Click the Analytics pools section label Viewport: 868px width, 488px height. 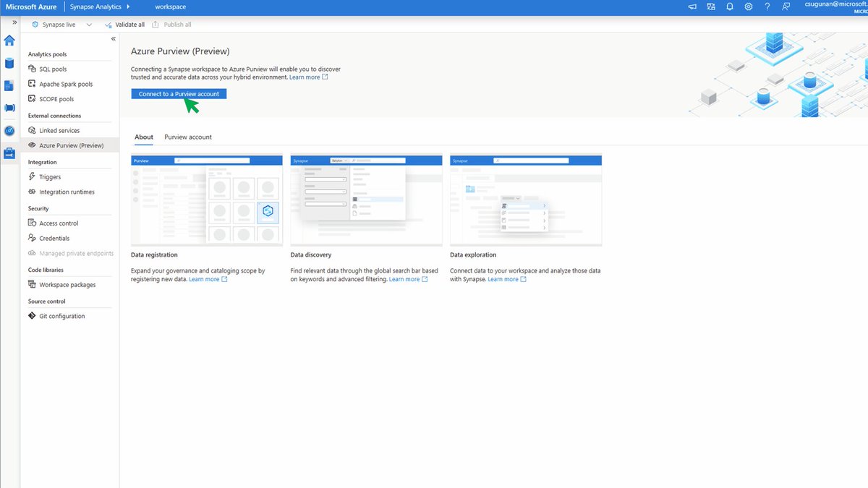[48, 54]
